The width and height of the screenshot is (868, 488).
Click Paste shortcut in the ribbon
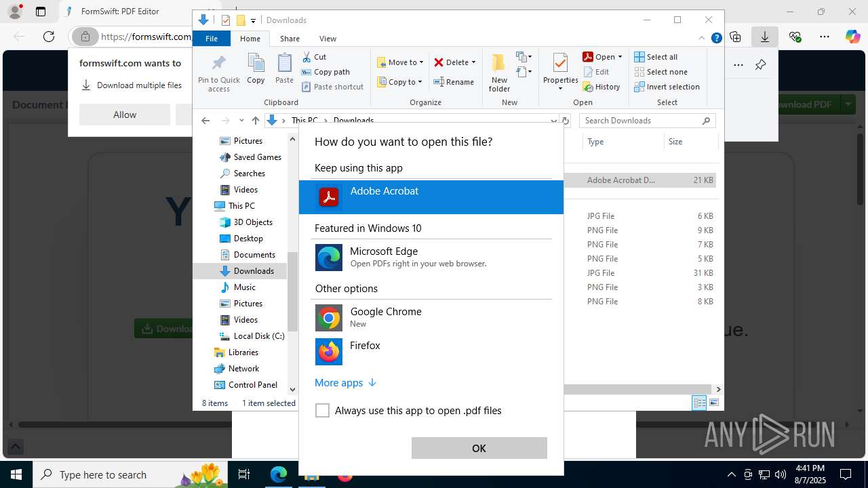(332, 87)
